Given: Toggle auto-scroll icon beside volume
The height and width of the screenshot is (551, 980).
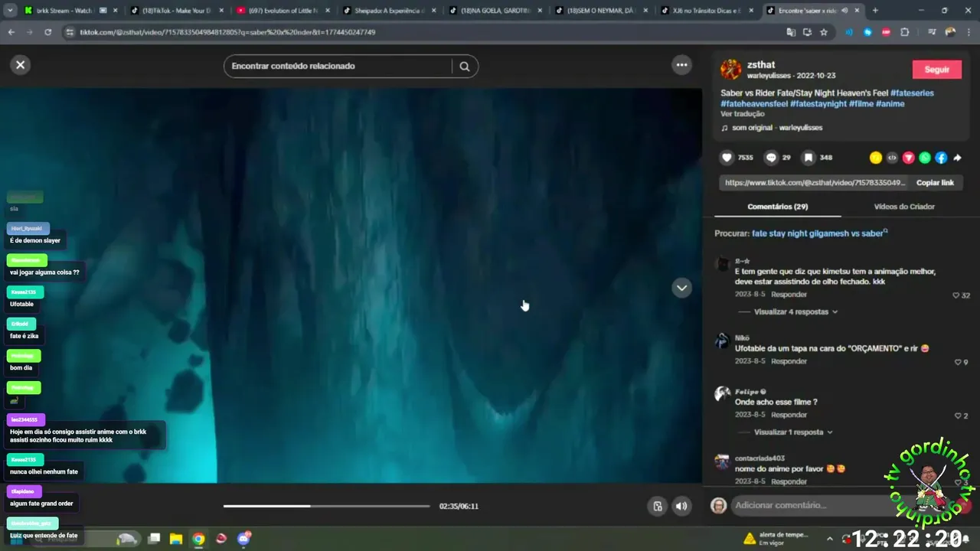Looking at the screenshot, I should tap(657, 506).
